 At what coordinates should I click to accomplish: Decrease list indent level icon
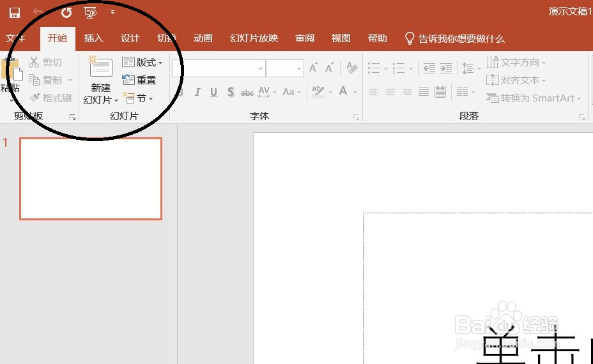coord(429,68)
